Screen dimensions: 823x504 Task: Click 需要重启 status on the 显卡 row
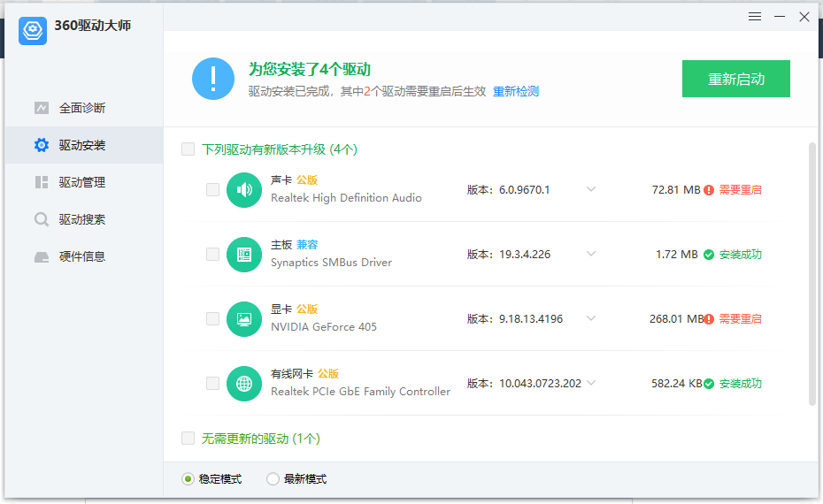740,319
